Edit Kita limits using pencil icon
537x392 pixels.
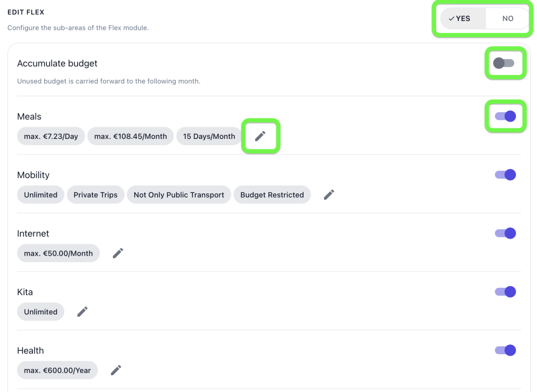[82, 312]
